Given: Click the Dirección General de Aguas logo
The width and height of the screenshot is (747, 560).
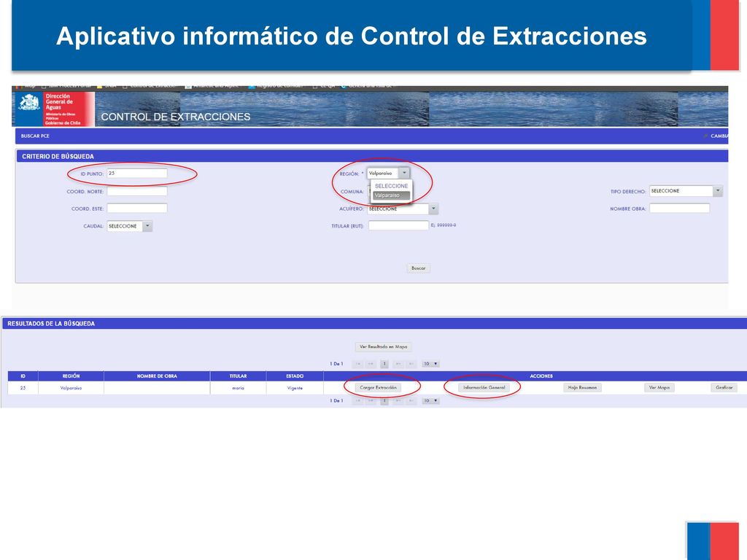Looking at the screenshot, I should coord(55,109).
